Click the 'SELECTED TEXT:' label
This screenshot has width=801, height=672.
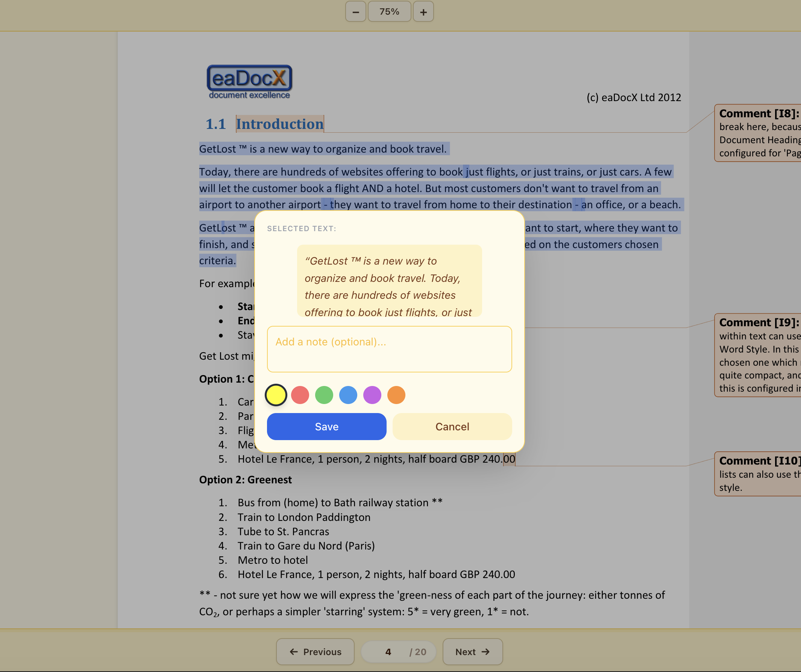coord(301,229)
